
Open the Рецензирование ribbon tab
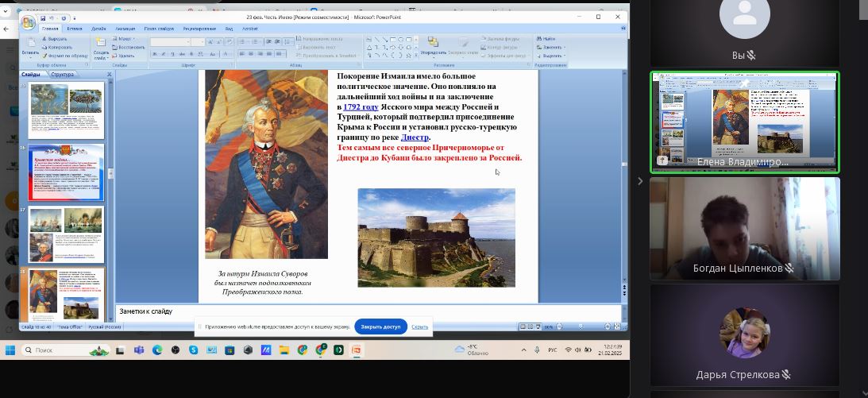pos(199,29)
